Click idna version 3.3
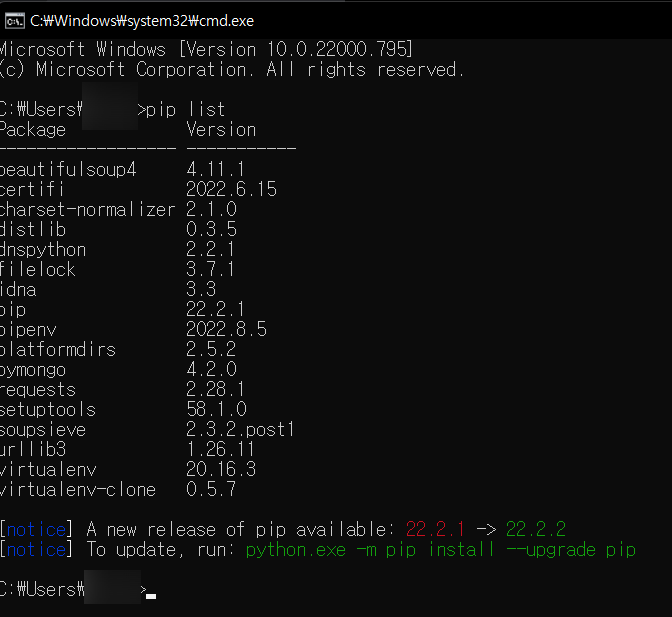This screenshot has height=617, width=672. 201,289
